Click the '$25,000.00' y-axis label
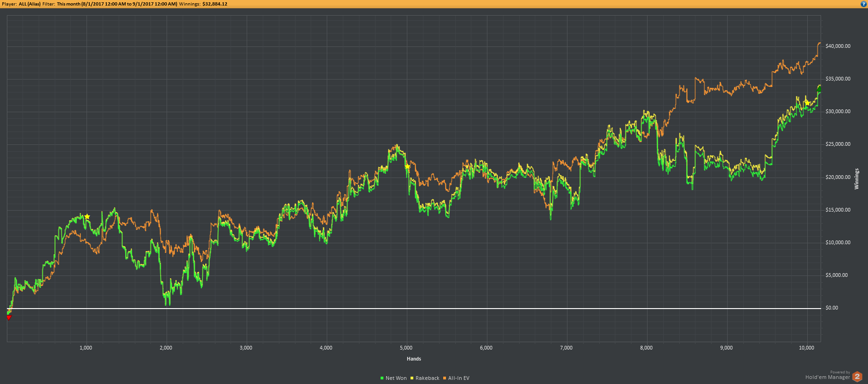Screen dimensions: 868x384 [838, 144]
